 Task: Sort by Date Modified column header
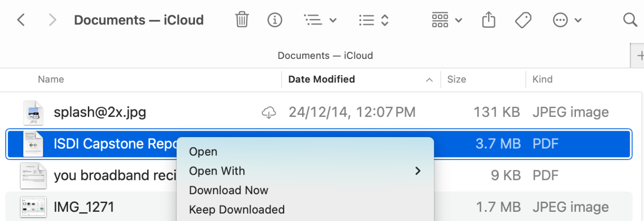pos(322,79)
